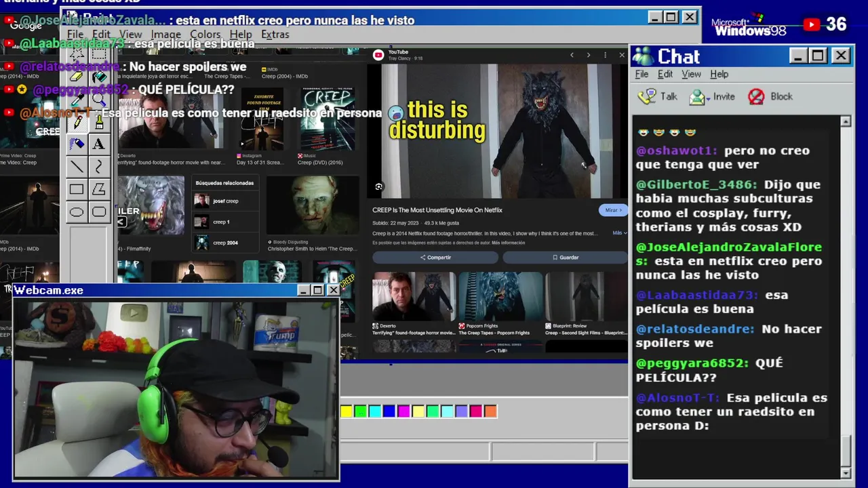Open the Chat window's Help menu
The height and width of the screenshot is (488, 868).
click(719, 74)
